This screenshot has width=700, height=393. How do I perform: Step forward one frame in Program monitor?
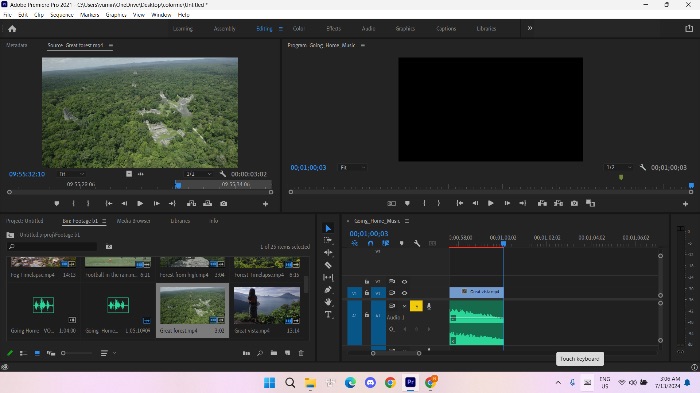click(x=507, y=203)
